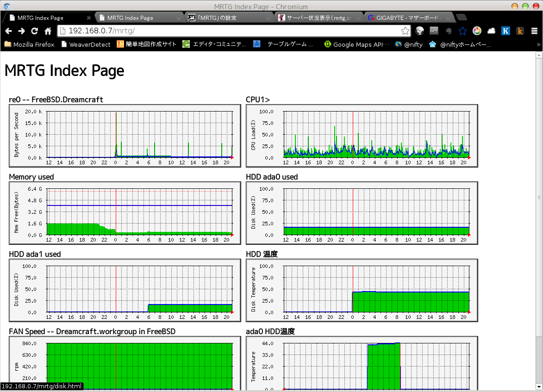Viewport: 543px width, 392px height.
Task: Click the cloud extension icon
Action: [492, 31]
